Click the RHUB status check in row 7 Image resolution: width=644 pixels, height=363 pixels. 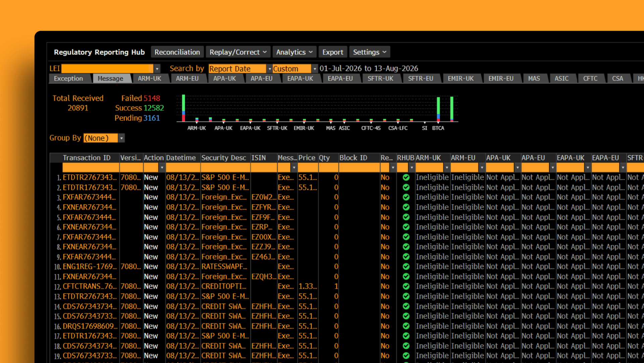tap(406, 237)
